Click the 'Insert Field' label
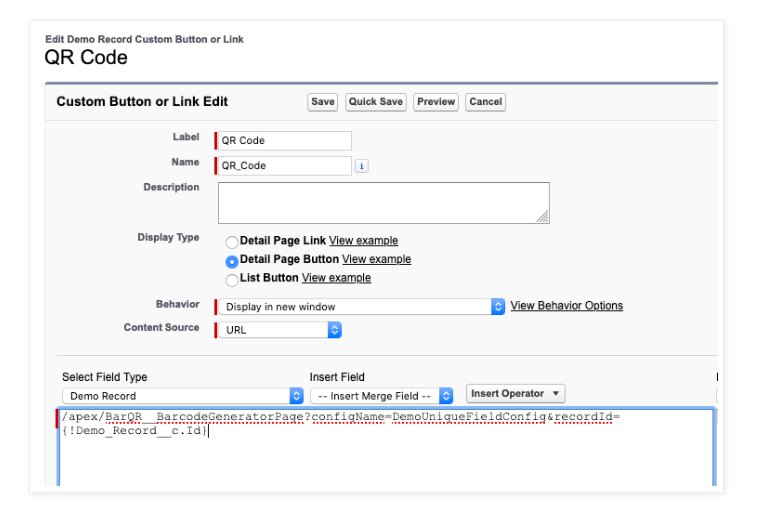 [337, 377]
